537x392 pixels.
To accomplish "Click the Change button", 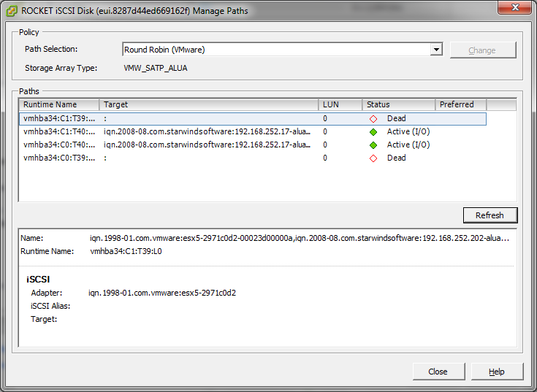I will click(x=482, y=50).
